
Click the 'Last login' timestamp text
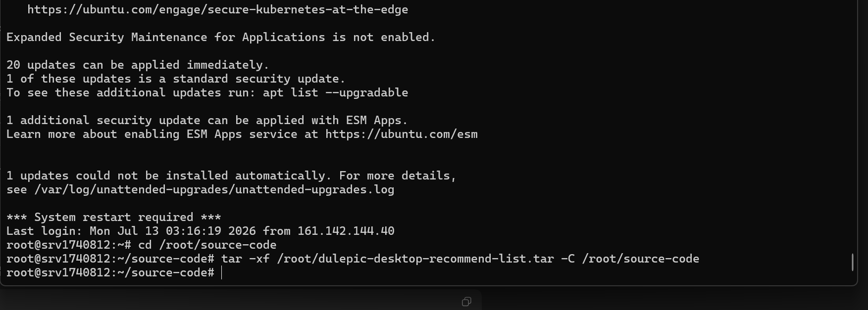173,231
